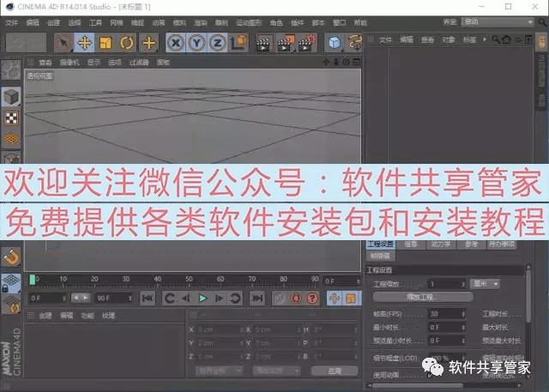Open the 界面 layout dropdown

click(498, 22)
